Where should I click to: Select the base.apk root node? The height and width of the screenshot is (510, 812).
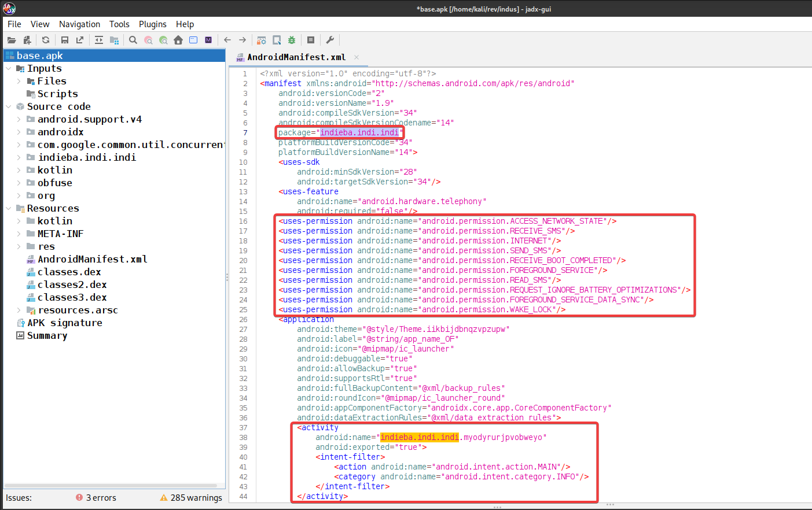click(x=114, y=56)
